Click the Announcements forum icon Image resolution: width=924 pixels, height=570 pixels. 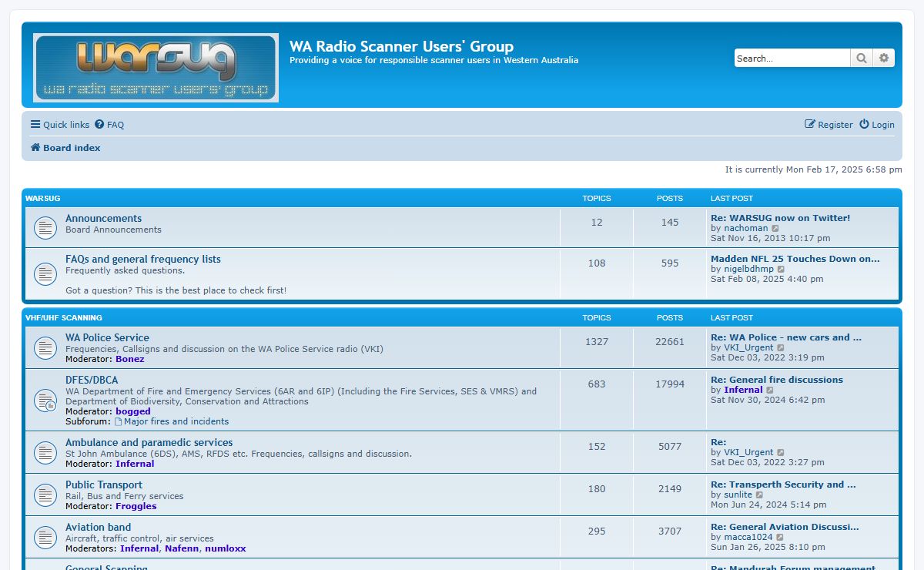pyautogui.click(x=45, y=228)
